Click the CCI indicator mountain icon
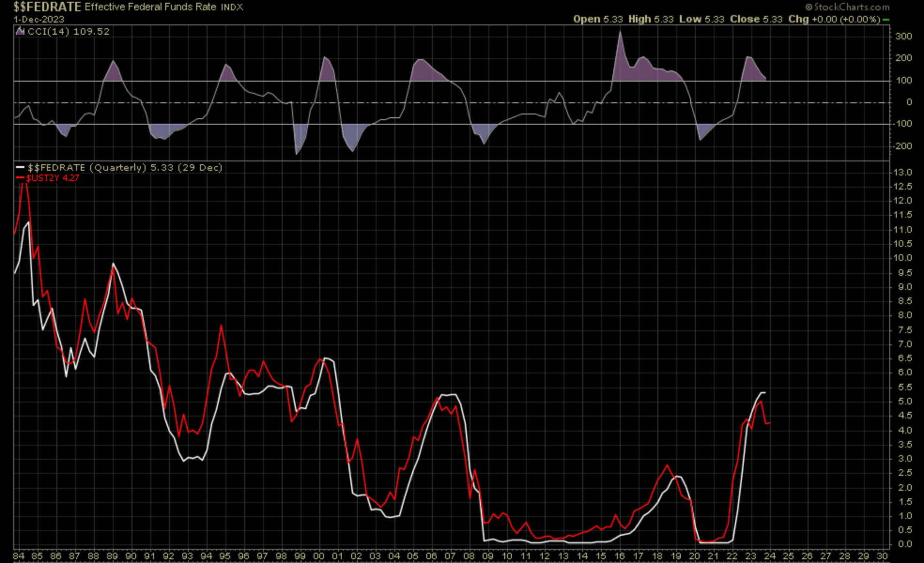This screenshot has width=924, height=563. tap(20, 31)
